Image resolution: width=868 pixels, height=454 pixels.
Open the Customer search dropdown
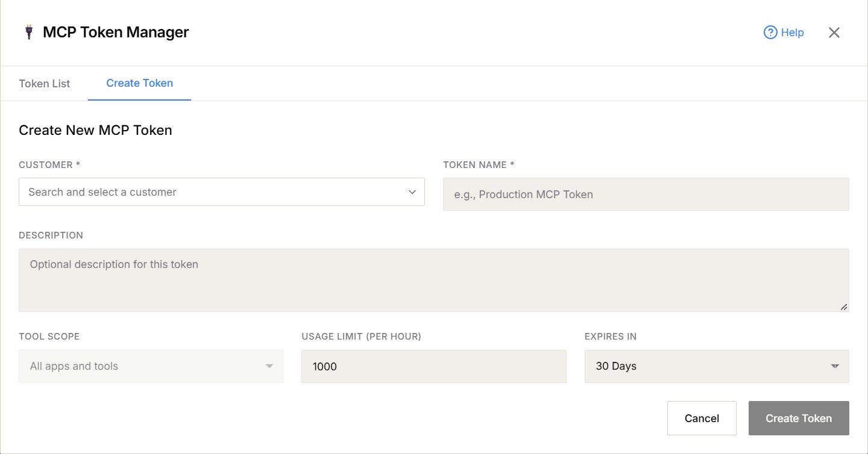pyautogui.click(x=222, y=192)
